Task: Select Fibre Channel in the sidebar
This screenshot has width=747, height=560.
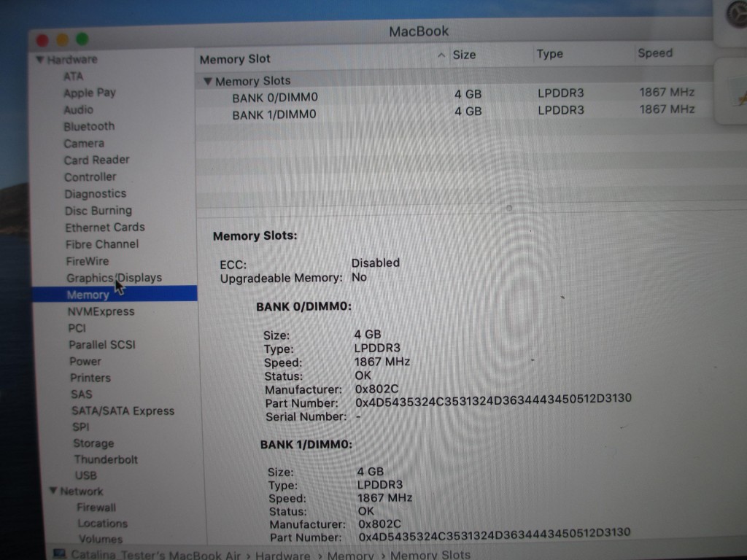Action: click(102, 244)
